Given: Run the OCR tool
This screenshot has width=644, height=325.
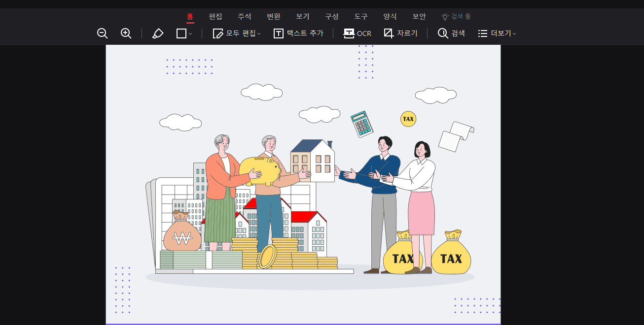Looking at the screenshot, I should click(357, 33).
